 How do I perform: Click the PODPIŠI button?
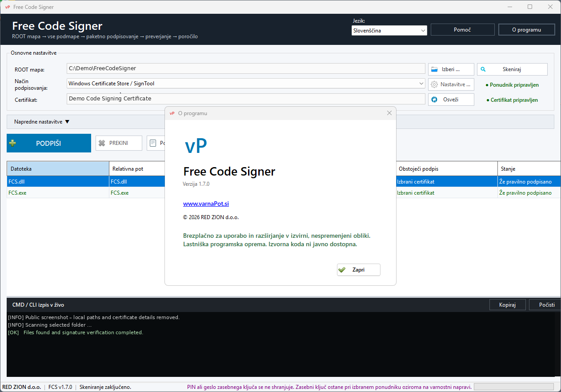tap(49, 143)
